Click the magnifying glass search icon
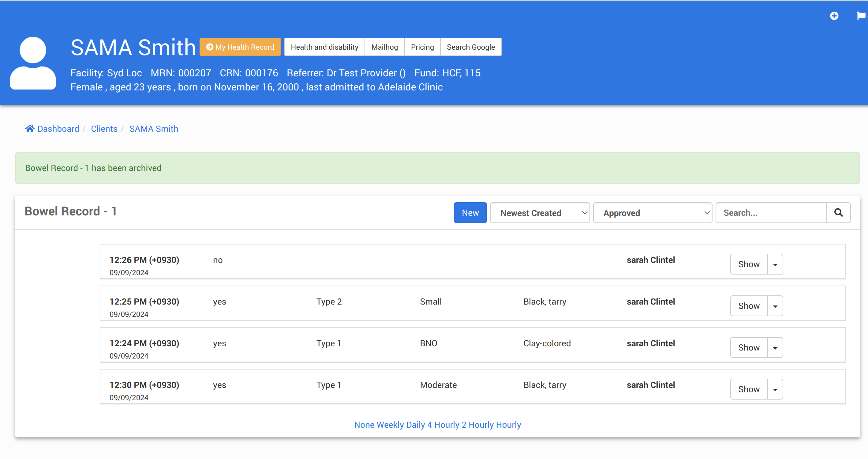 point(838,212)
